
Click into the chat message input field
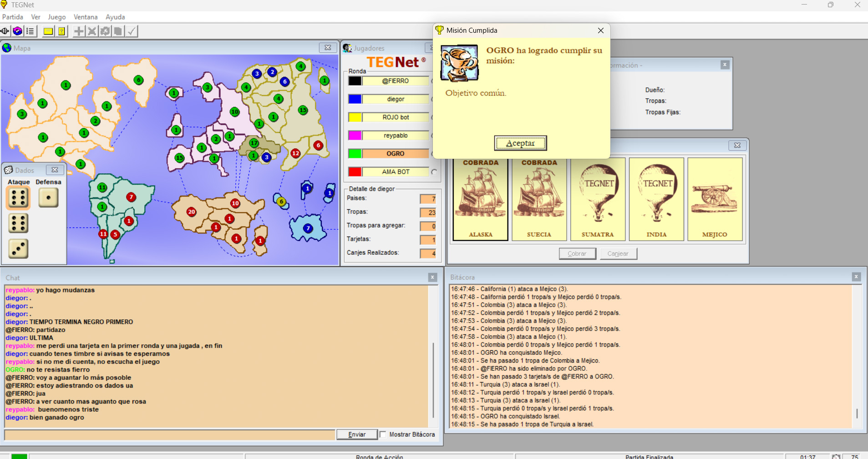coord(169,435)
